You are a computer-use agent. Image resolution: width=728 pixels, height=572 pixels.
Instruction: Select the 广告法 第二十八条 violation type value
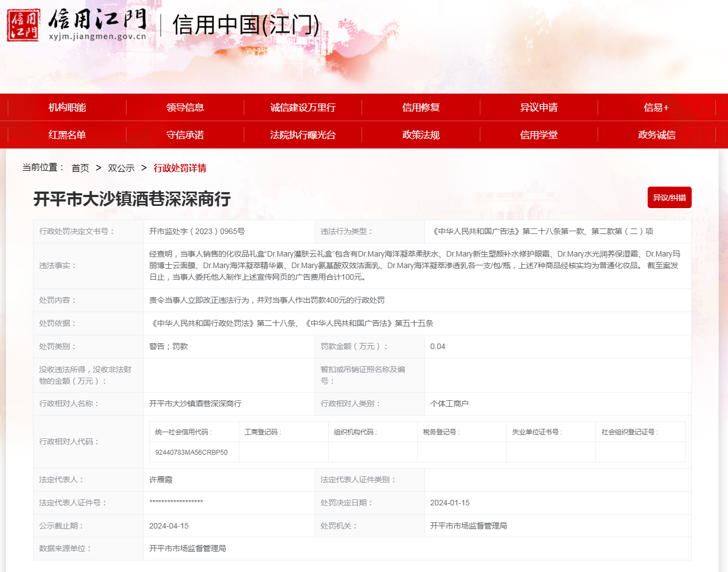[x=541, y=231]
